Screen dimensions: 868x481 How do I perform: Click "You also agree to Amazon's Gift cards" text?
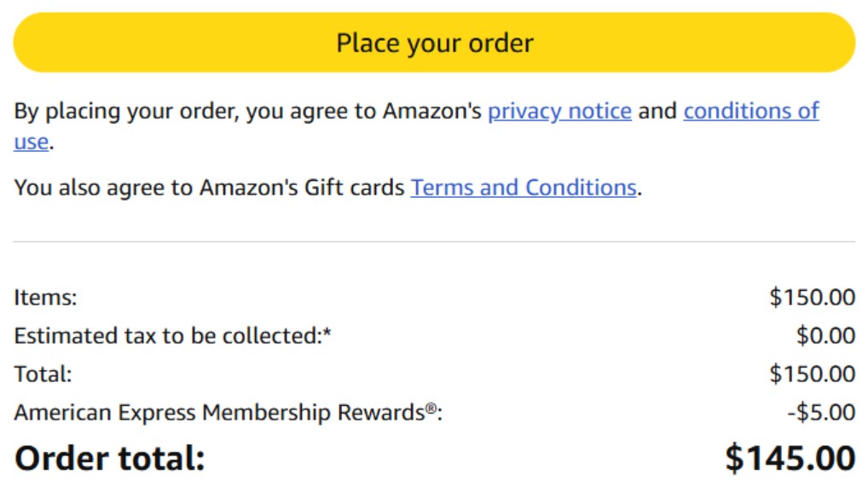(x=209, y=188)
